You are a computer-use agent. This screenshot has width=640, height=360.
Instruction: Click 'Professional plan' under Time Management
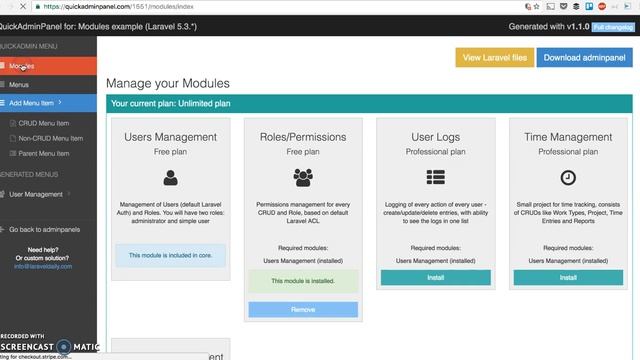(x=568, y=151)
